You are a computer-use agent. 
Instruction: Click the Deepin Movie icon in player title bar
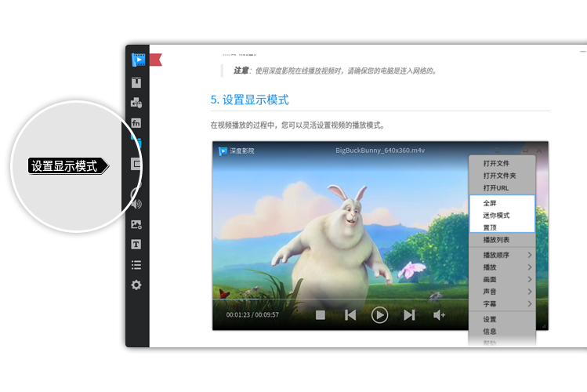tap(223, 151)
